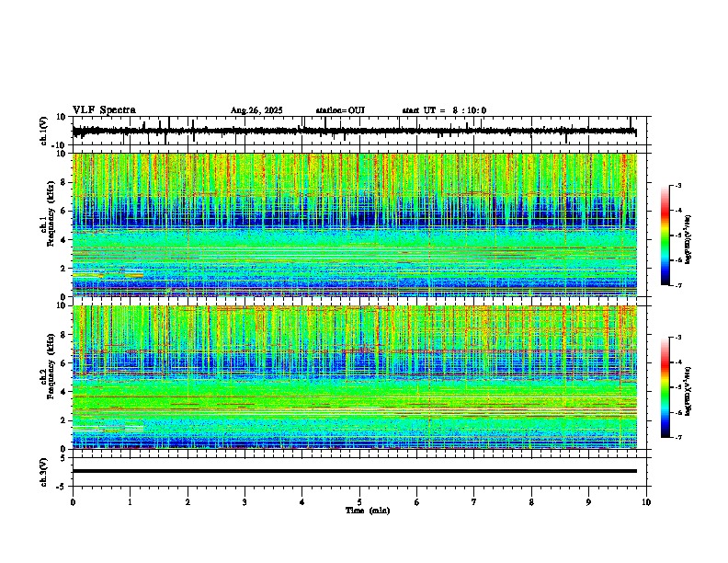Click the "5" tick on the time axis
The image size is (728, 563).
pos(359,502)
